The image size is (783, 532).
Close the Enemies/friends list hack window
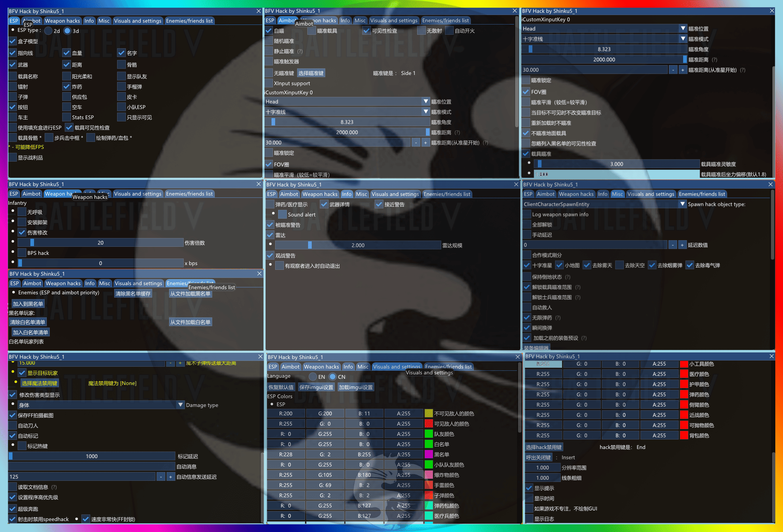(259, 273)
